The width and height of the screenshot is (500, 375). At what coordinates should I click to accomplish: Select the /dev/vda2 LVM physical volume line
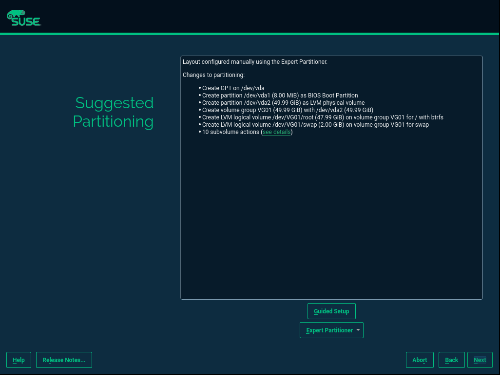283,103
